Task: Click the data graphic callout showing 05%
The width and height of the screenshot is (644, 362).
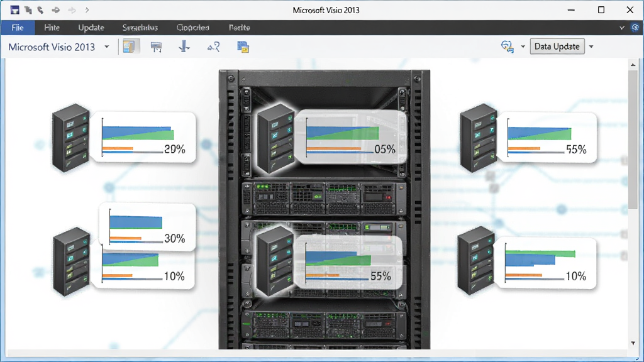Action: coord(351,138)
